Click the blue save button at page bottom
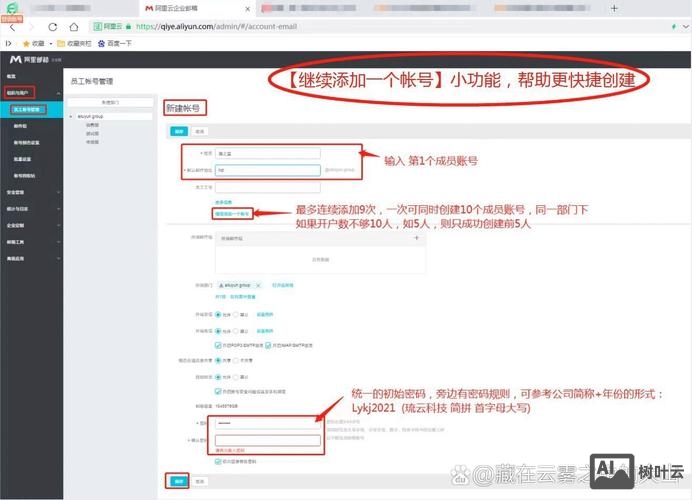 pos(178,481)
